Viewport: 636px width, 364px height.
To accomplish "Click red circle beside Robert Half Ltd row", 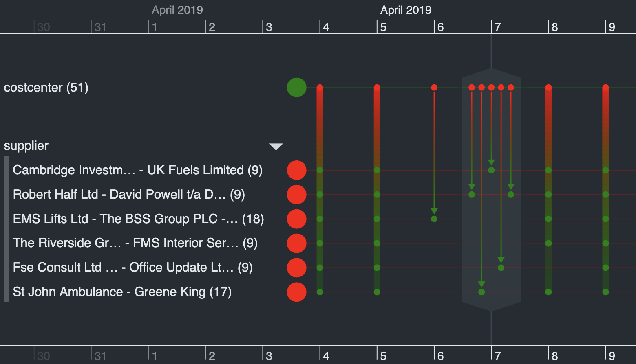I will click(x=296, y=195).
